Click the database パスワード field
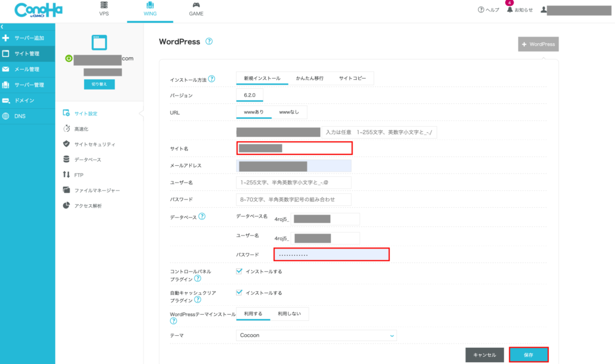The width and height of the screenshot is (615, 364). (332, 255)
